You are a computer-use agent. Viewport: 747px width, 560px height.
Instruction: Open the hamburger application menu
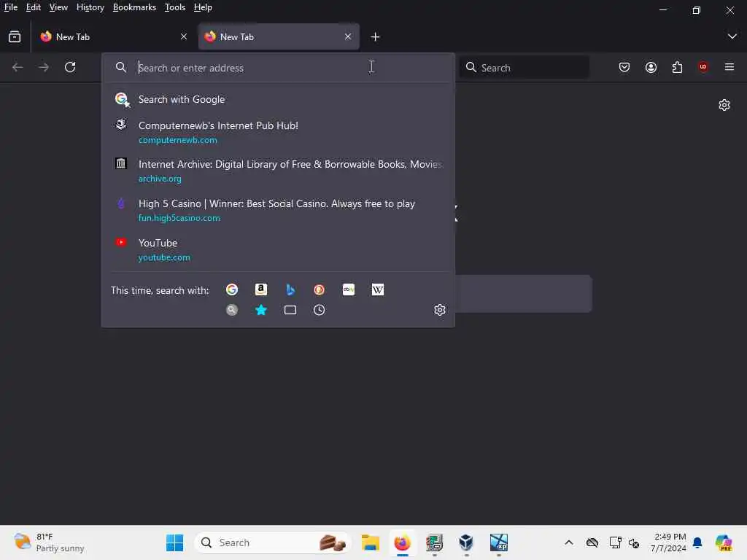[x=729, y=67]
